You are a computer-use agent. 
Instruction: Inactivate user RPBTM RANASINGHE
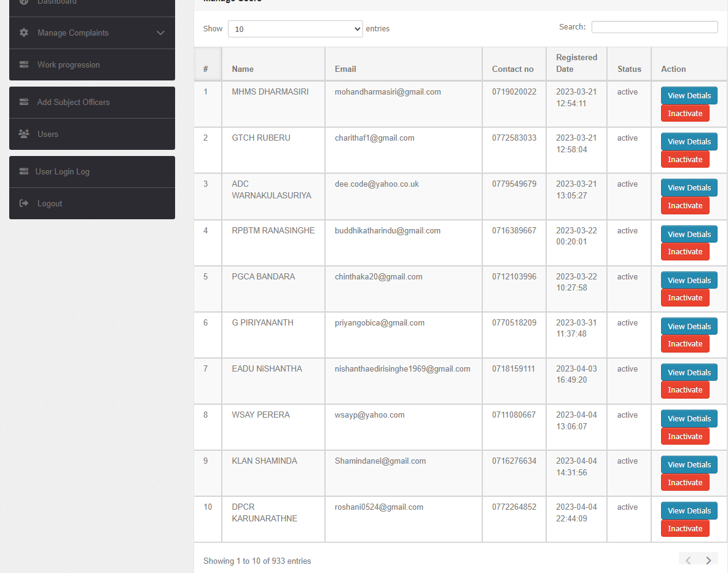[685, 251]
